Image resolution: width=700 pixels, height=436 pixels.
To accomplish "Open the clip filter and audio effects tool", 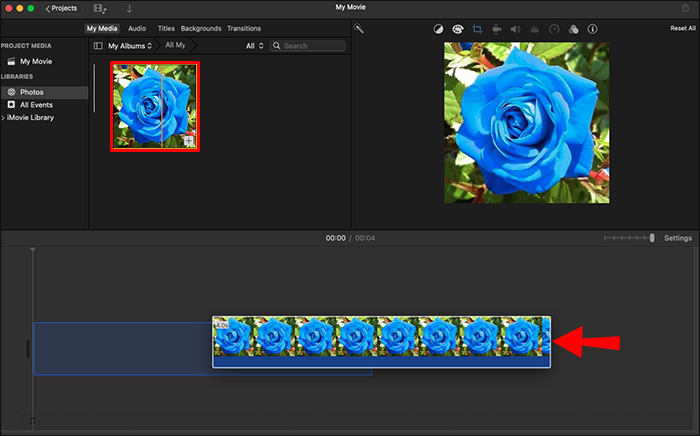I will 572,29.
